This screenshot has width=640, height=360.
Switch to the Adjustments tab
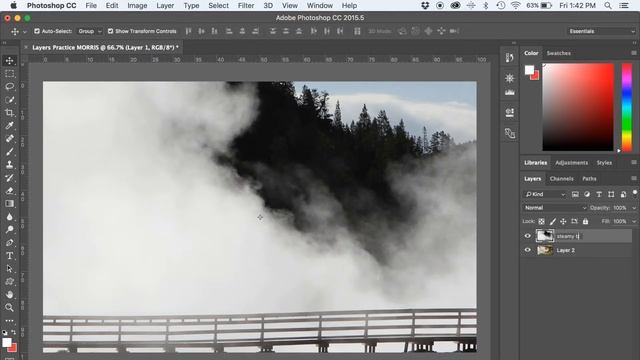(571, 162)
